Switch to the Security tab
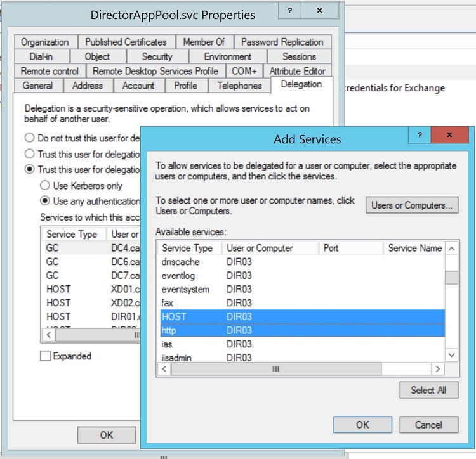Viewport: 476px width, 459px height. (x=157, y=56)
